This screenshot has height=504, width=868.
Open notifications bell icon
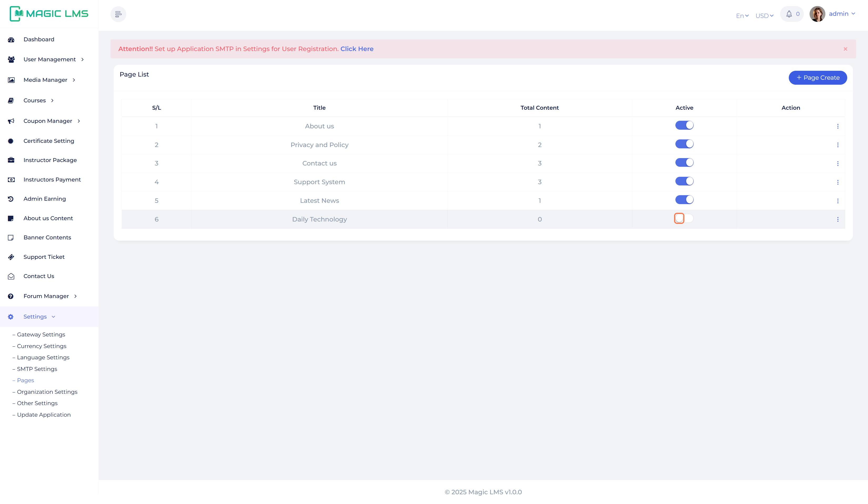pos(789,14)
